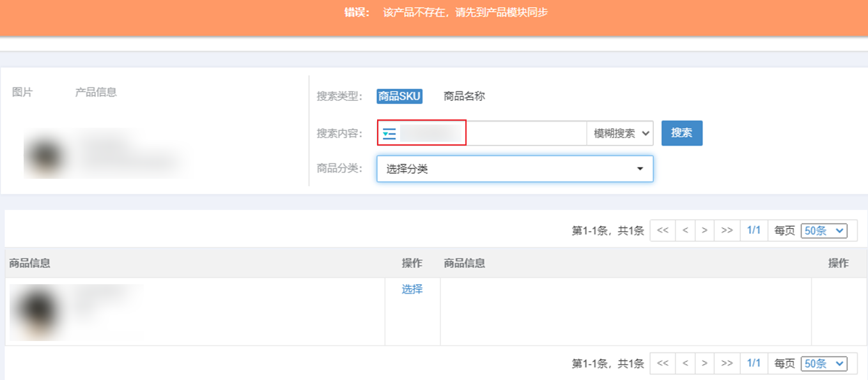
Task: Click previous page "<" in upper pagination
Action: tap(685, 231)
